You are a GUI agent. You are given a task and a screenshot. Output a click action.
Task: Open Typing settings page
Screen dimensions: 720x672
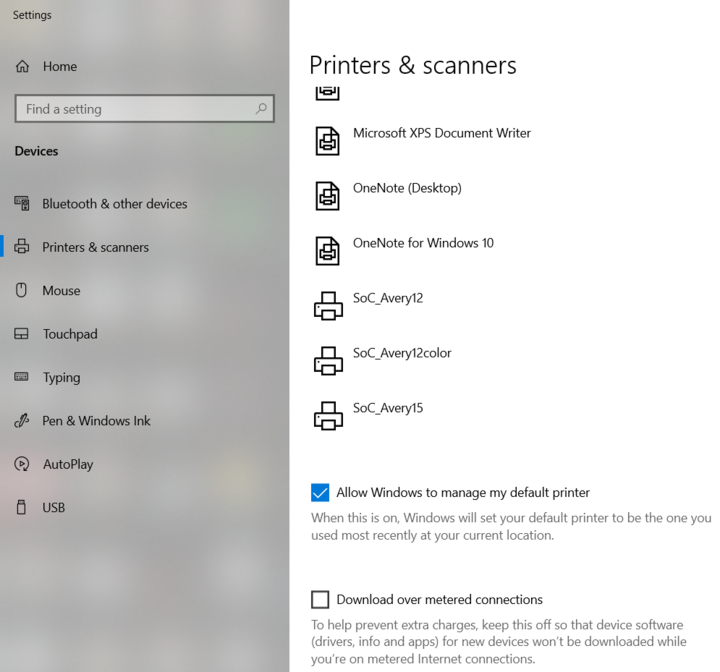[62, 378]
